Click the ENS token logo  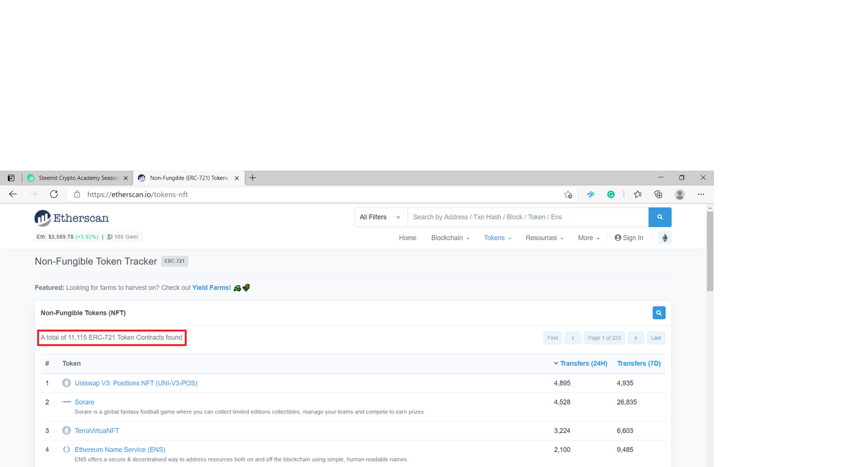coord(66,449)
